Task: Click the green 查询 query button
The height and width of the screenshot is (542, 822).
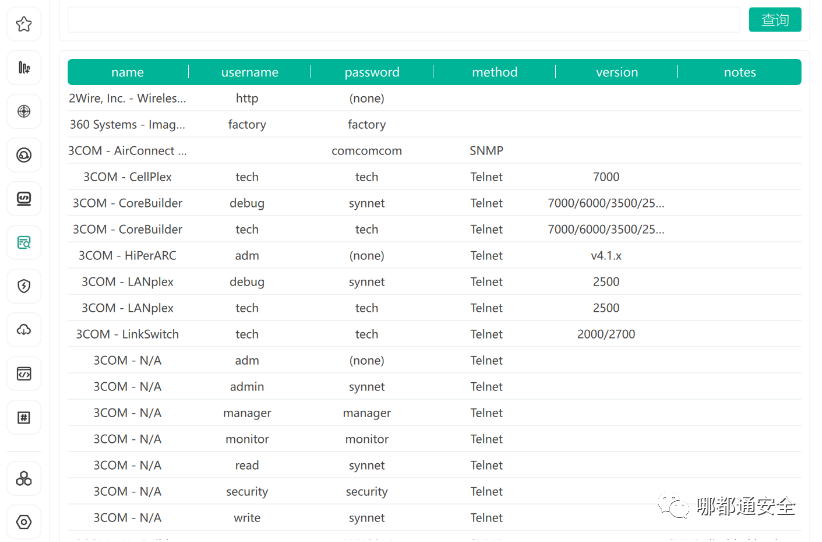Action: 775,20
